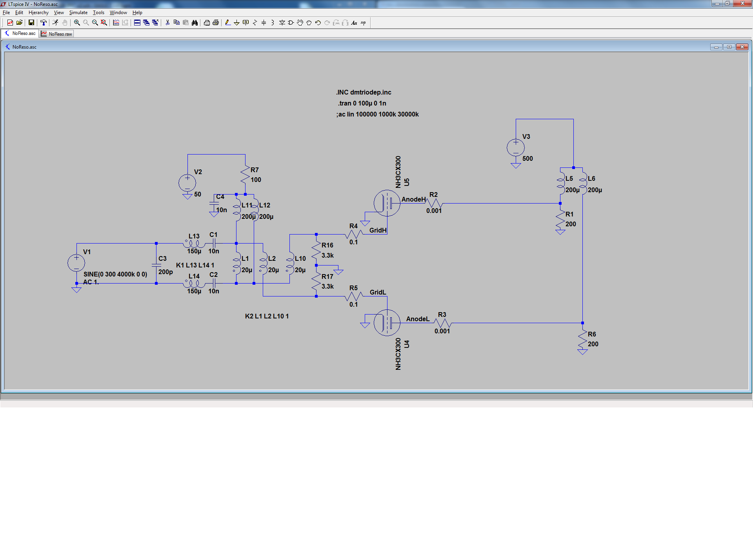The width and height of the screenshot is (753, 560).
Task: Click the Pan magnifier icon
Action: click(x=86, y=23)
